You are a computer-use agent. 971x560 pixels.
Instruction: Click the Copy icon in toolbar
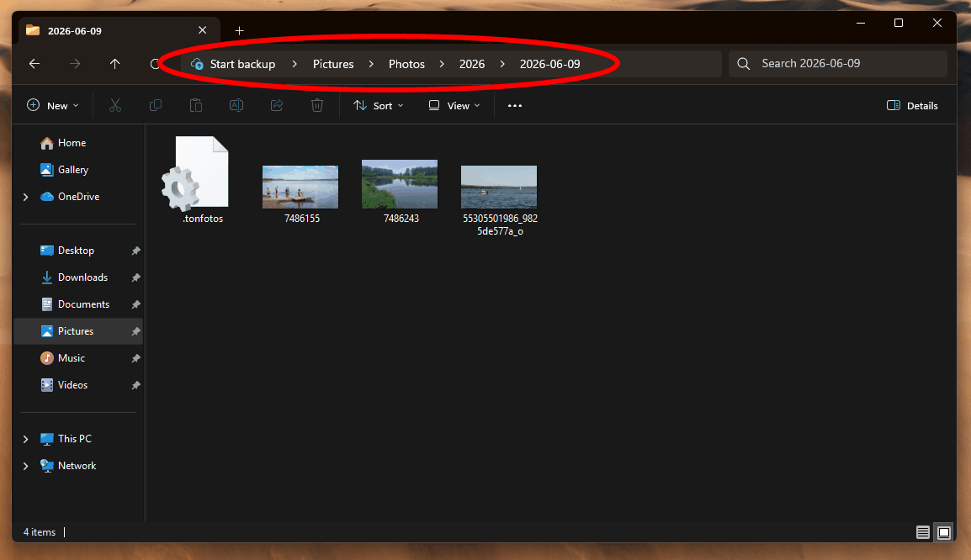[x=156, y=106]
